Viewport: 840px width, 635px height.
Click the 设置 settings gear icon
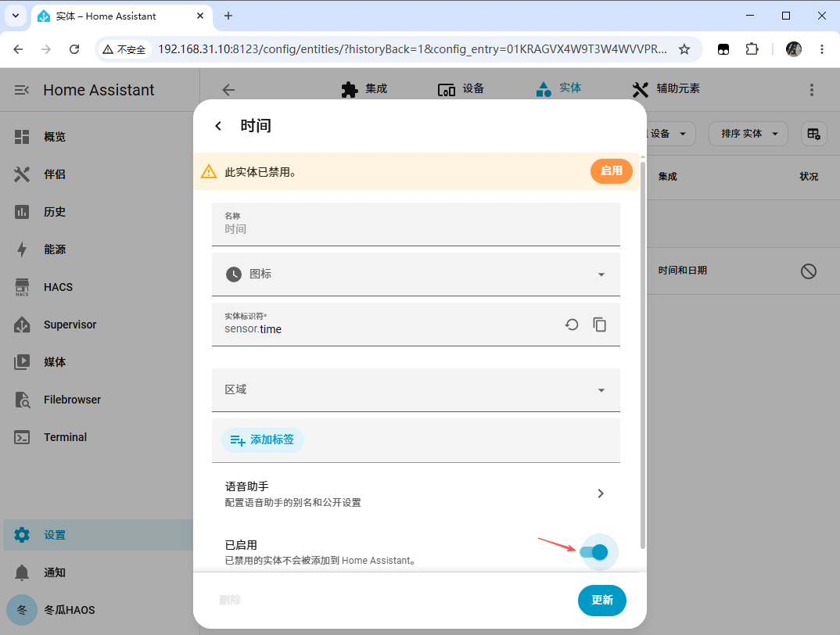click(22, 535)
